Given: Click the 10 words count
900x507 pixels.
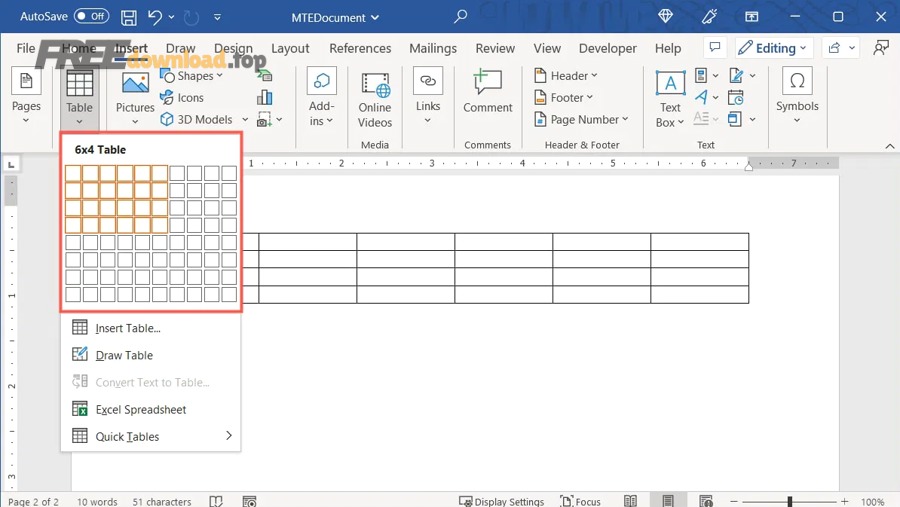Looking at the screenshot, I should tap(97, 501).
